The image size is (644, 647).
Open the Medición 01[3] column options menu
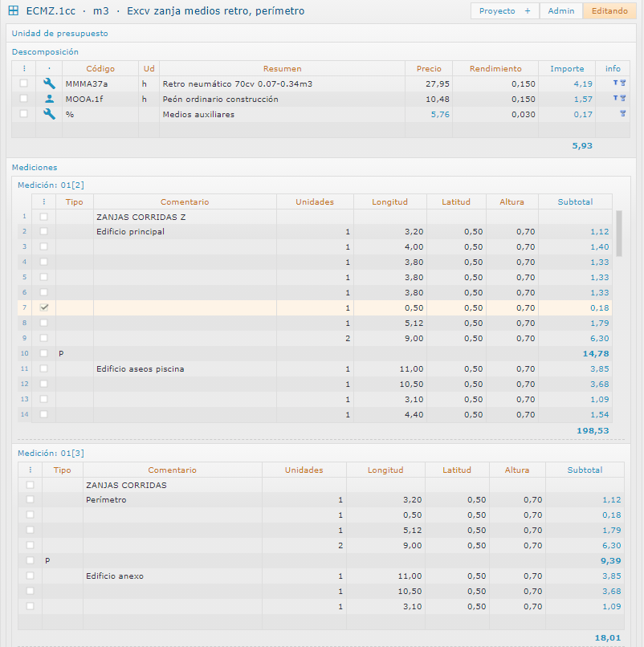point(30,470)
